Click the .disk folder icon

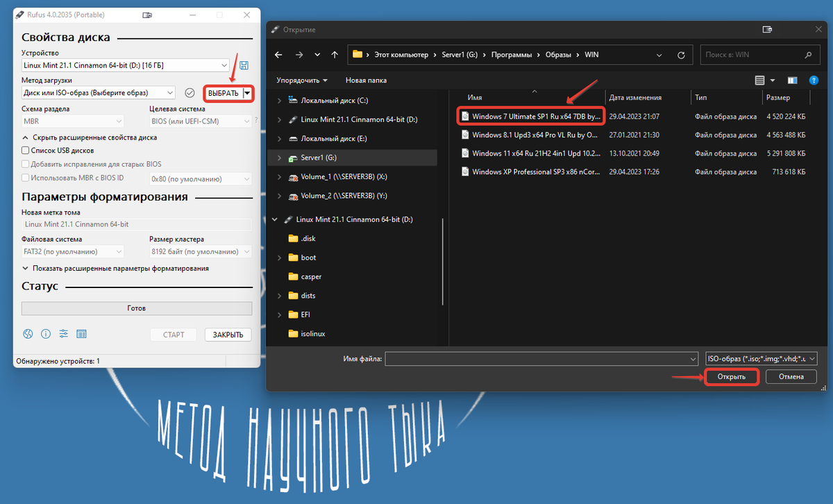click(293, 238)
